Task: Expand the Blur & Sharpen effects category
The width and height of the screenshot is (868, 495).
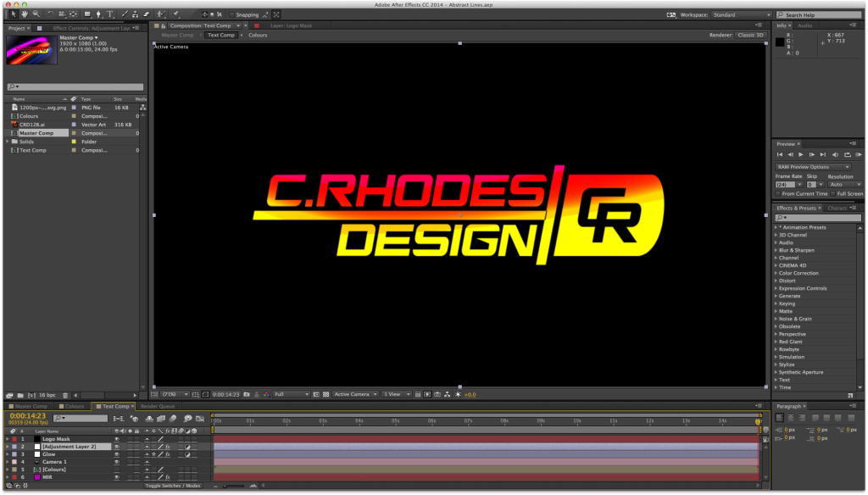Action: [776, 250]
